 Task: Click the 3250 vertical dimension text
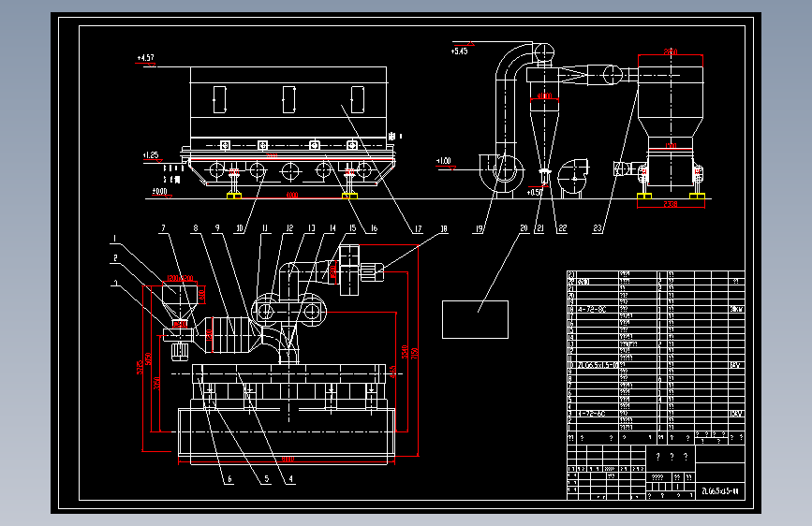pos(157,383)
